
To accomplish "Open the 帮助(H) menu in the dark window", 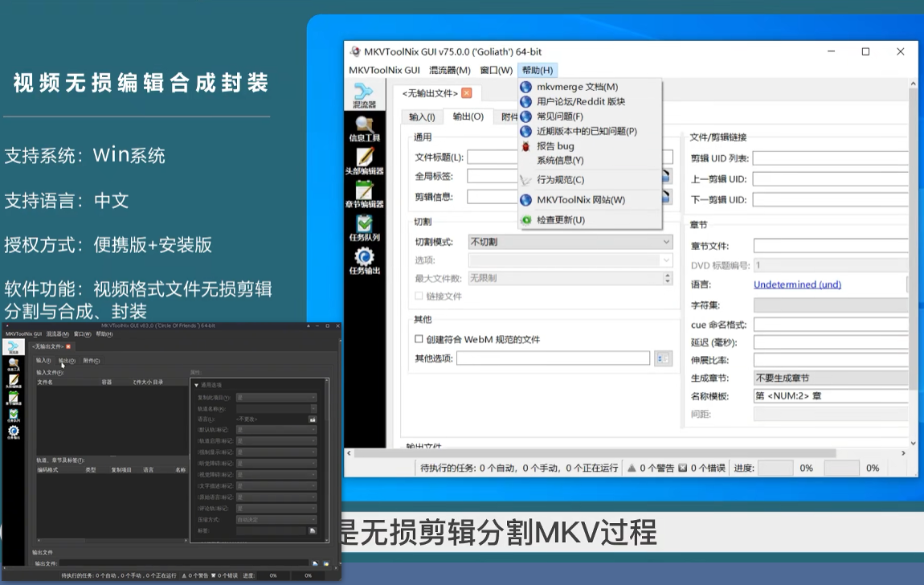I will tap(104, 334).
